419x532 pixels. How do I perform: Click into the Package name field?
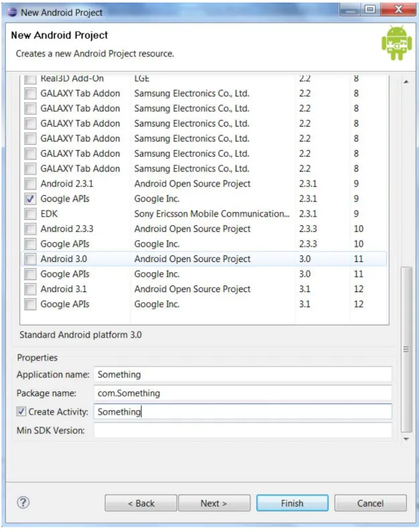point(243,393)
